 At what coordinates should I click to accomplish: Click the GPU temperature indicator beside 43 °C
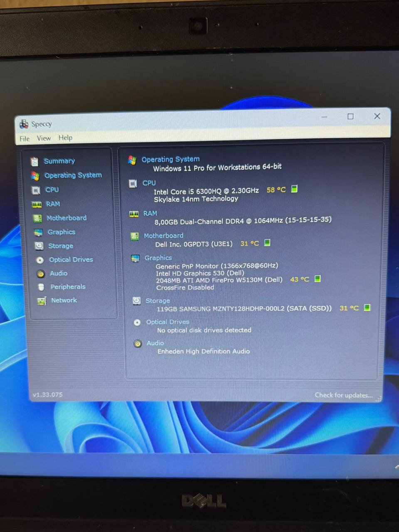(x=318, y=278)
